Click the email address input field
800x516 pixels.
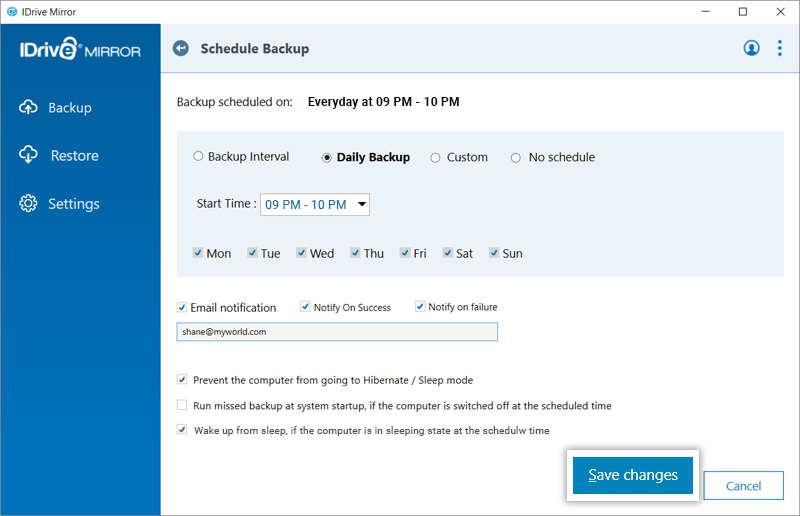point(337,332)
